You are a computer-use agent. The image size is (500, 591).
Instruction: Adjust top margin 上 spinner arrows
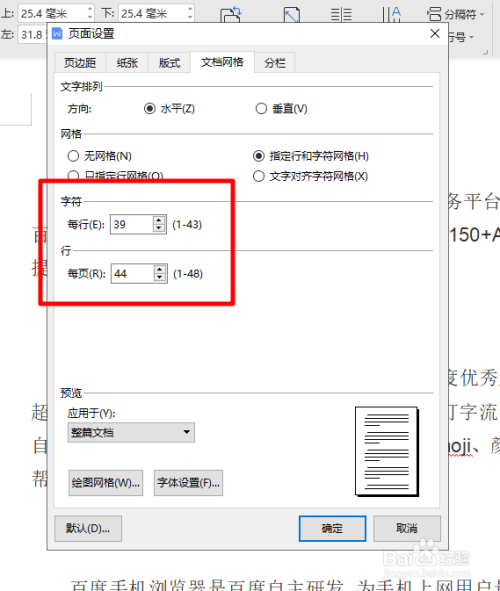click(x=90, y=14)
